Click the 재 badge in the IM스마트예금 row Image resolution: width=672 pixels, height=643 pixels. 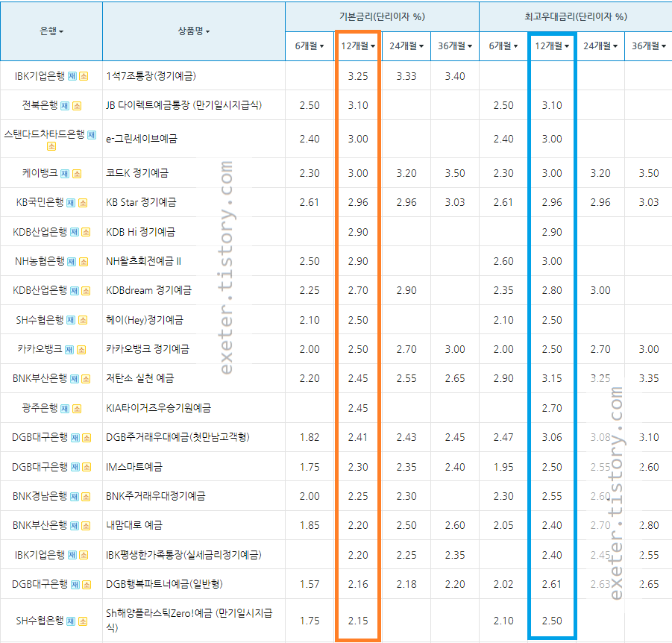[75, 467]
